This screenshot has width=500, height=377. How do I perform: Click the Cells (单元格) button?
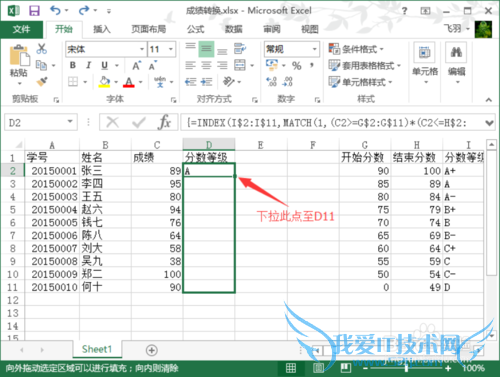point(425,64)
